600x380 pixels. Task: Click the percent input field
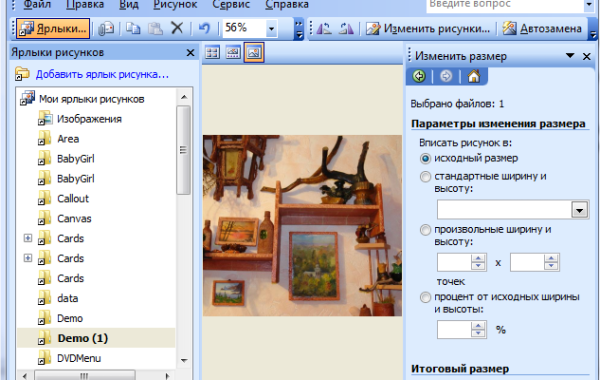(x=454, y=329)
